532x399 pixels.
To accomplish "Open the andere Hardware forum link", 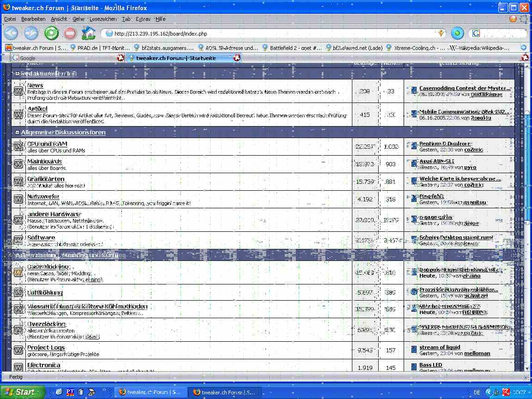I will point(54,214).
